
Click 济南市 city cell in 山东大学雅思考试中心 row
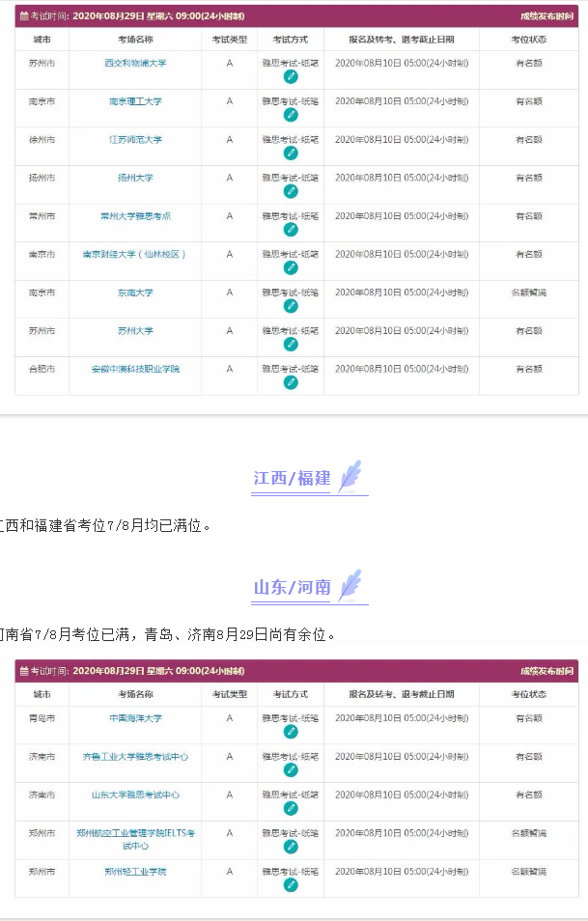coord(42,795)
